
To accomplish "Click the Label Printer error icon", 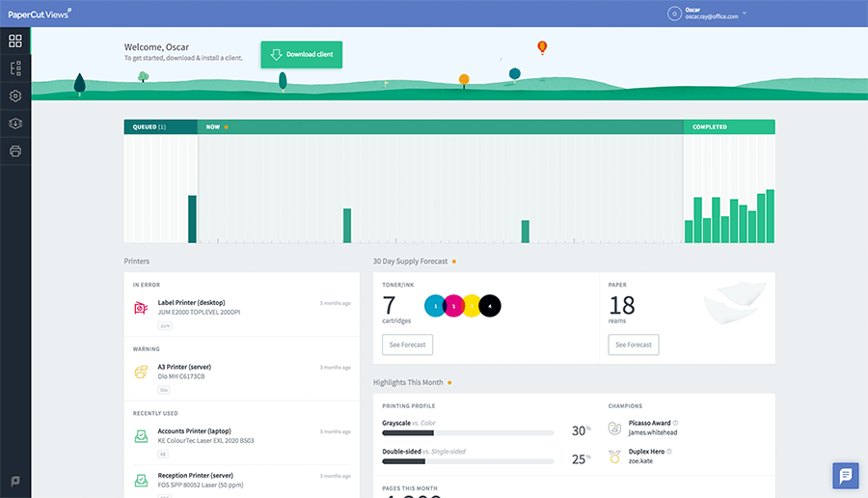I will tap(141, 308).
